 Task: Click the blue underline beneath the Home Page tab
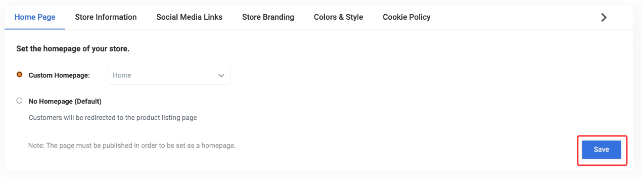pos(35,29)
